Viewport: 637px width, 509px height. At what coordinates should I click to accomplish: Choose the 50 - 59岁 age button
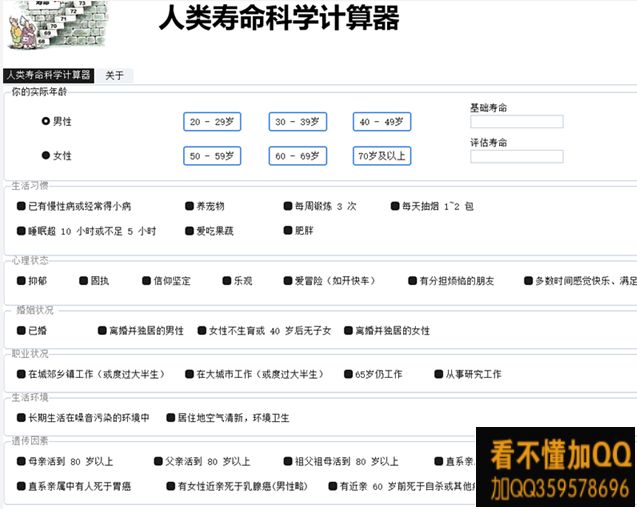212,156
